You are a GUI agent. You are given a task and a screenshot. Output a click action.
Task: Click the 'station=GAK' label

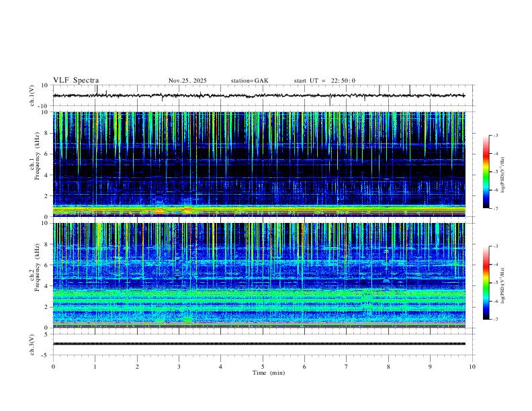(x=249, y=81)
